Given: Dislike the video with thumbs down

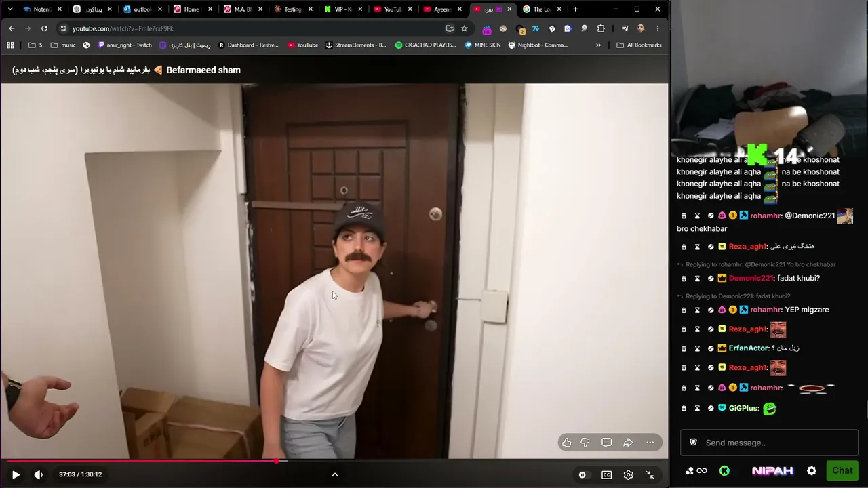Looking at the screenshot, I should (585, 443).
